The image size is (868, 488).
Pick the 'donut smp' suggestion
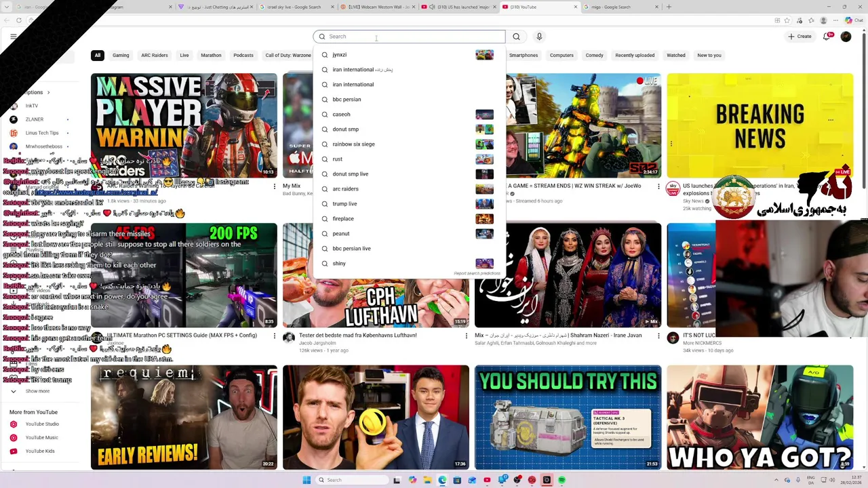tap(409, 129)
